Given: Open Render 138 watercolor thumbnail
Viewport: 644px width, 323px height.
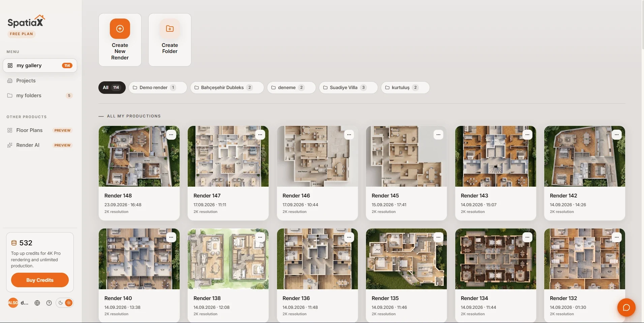Looking at the screenshot, I should [228, 259].
